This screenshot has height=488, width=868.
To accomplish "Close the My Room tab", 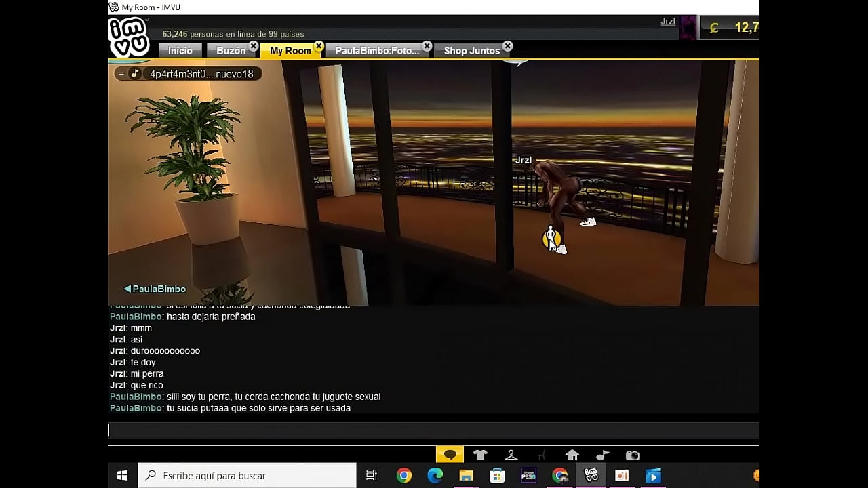I will pyautogui.click(x=319, y=46).
